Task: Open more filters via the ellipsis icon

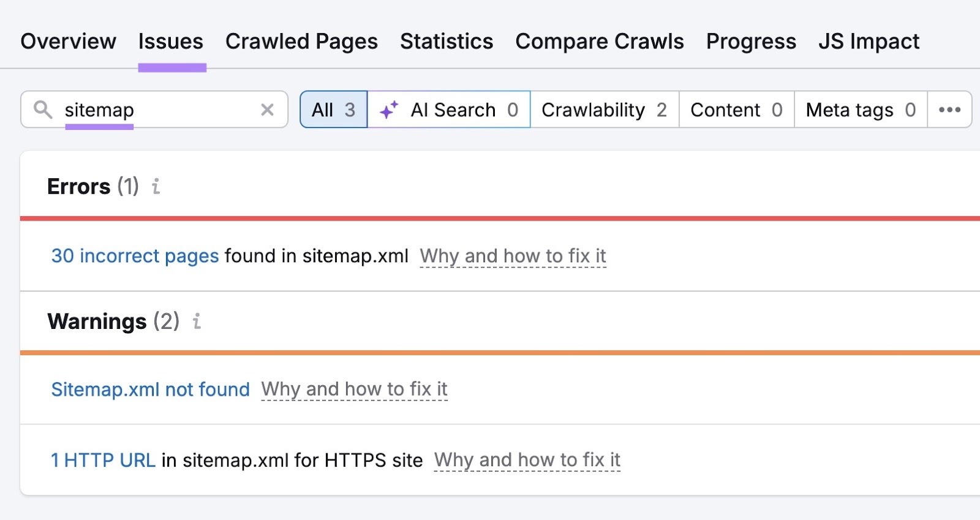Action: pyautogui.click(x=950, y=110)
